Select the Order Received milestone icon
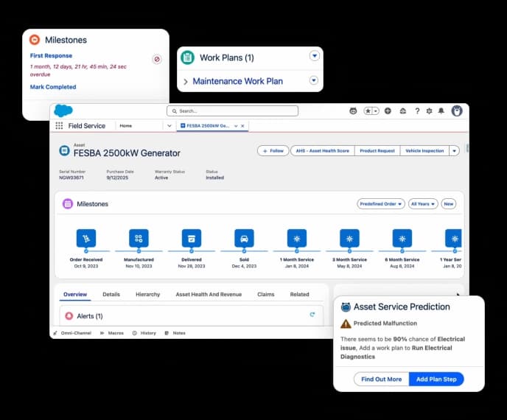 point(86,239)
